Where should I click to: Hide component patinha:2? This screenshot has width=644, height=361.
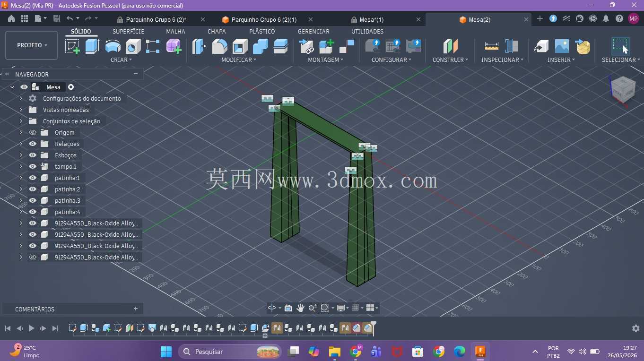(33, 189)
